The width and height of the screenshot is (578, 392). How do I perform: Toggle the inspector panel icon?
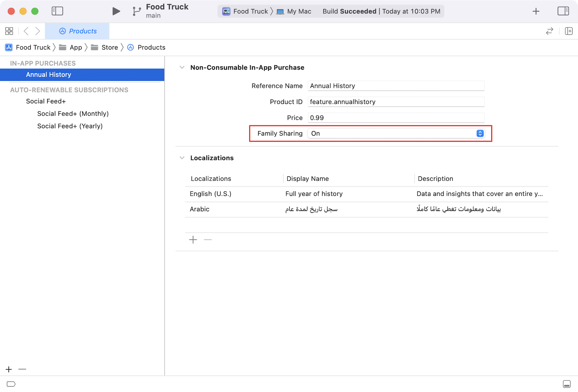(x=563, y=11)
